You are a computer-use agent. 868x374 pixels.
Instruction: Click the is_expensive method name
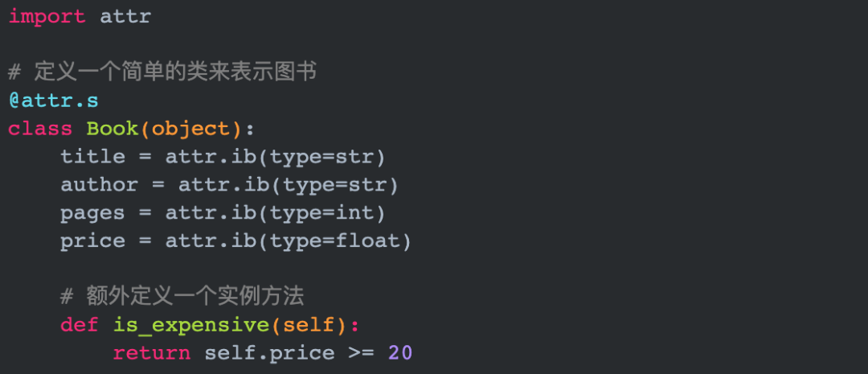[191, 325]
